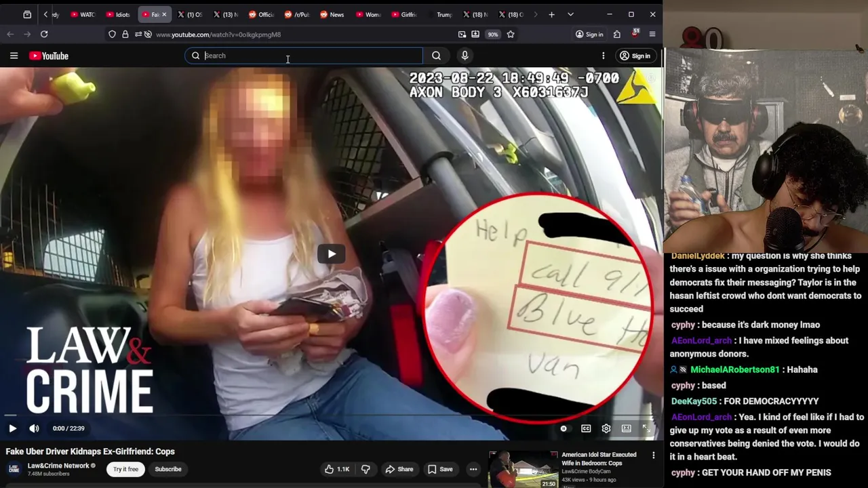Open the extensions puzzle icon

click(617, 35)
